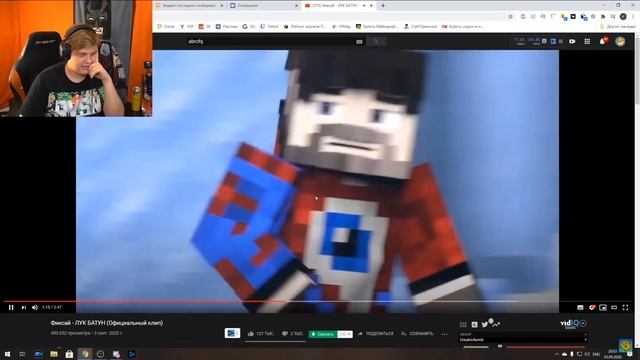Open the download quality dropdown
640x360 pixels.
pyautogui.click(x=345, y=334)
